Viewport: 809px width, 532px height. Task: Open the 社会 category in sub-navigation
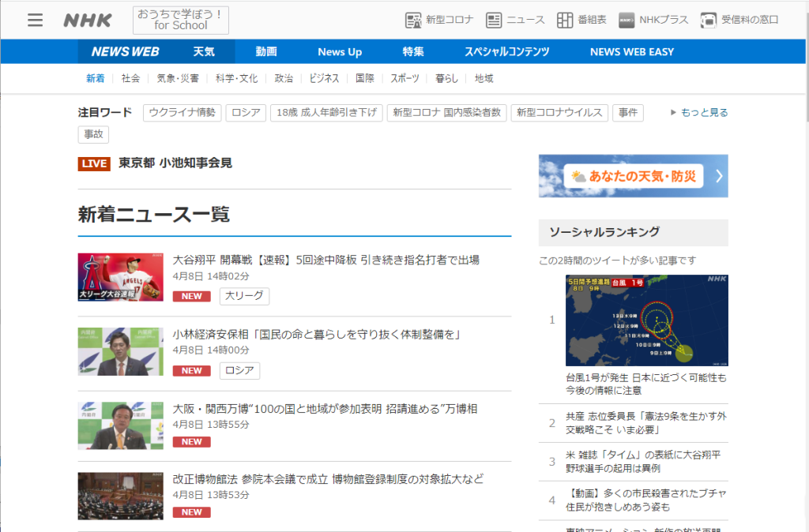point(131,78)
